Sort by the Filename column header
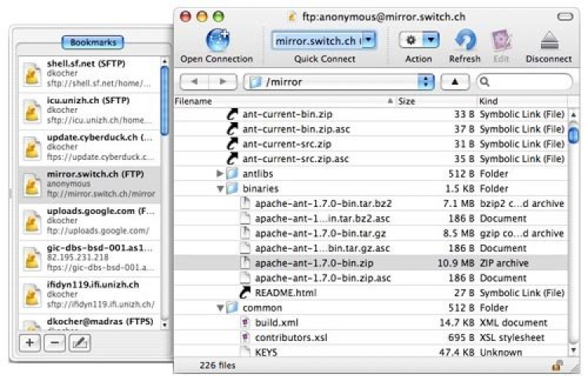The width and height of the screenshot is (588, 388). (x=285, y=101)
